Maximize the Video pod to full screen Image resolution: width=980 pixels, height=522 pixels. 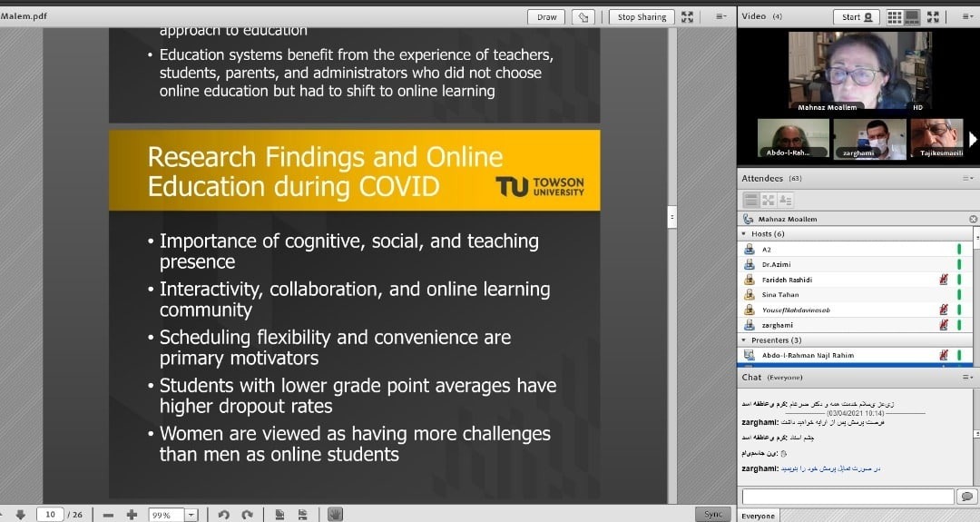coord(933,16)
